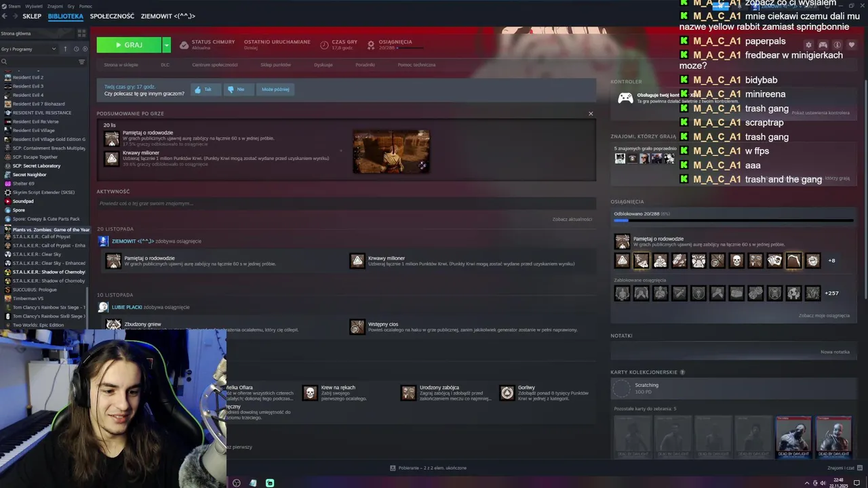Go forward with the right arrow

click(15, 16)
